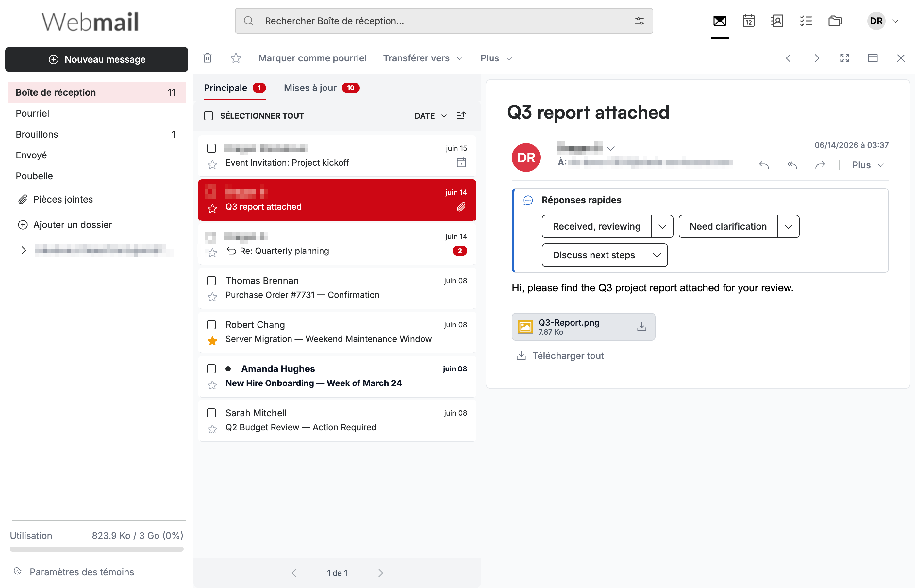Go to next message arrow
The image size is (915, 588).
(816, 58)
